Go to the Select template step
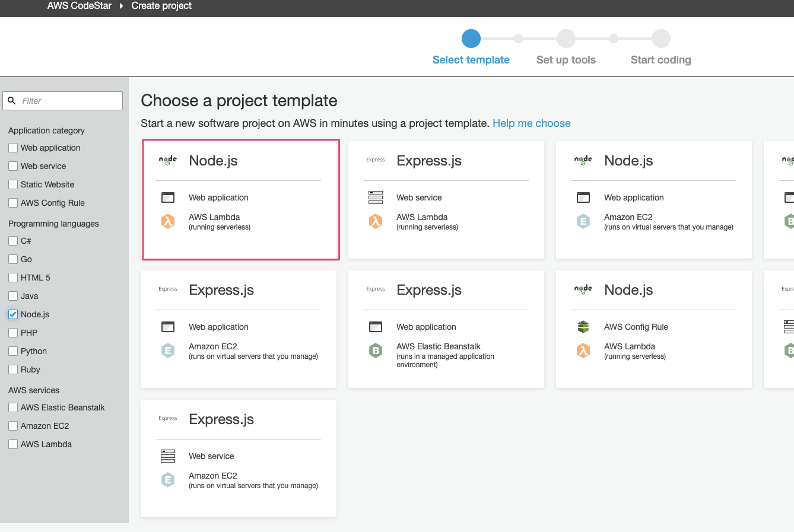 471,60
